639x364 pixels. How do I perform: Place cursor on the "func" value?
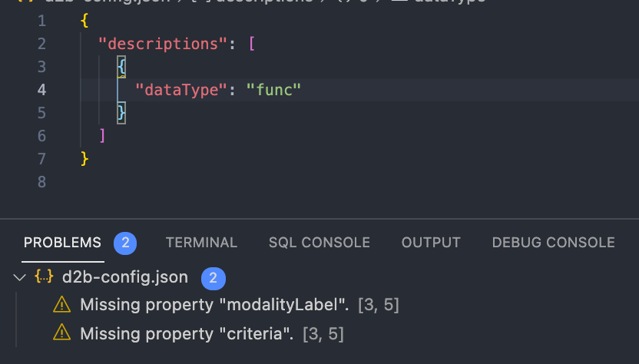click(x=273, y=90)
